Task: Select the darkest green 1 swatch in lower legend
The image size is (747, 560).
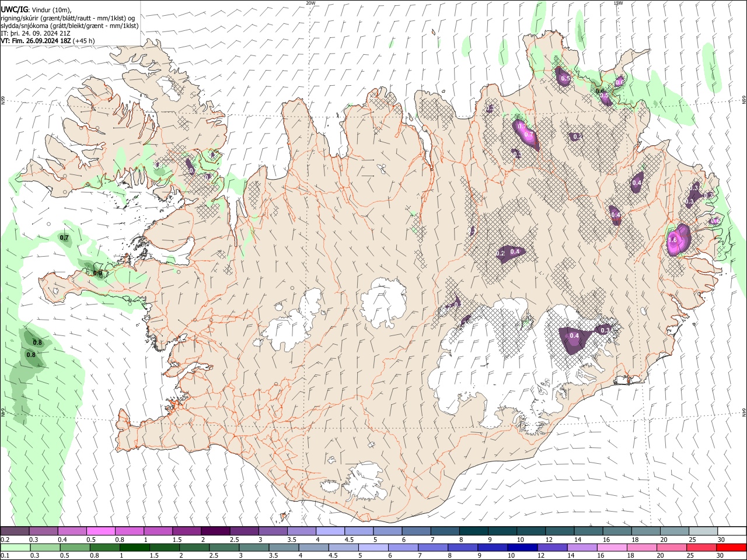Action: (134, 547)
